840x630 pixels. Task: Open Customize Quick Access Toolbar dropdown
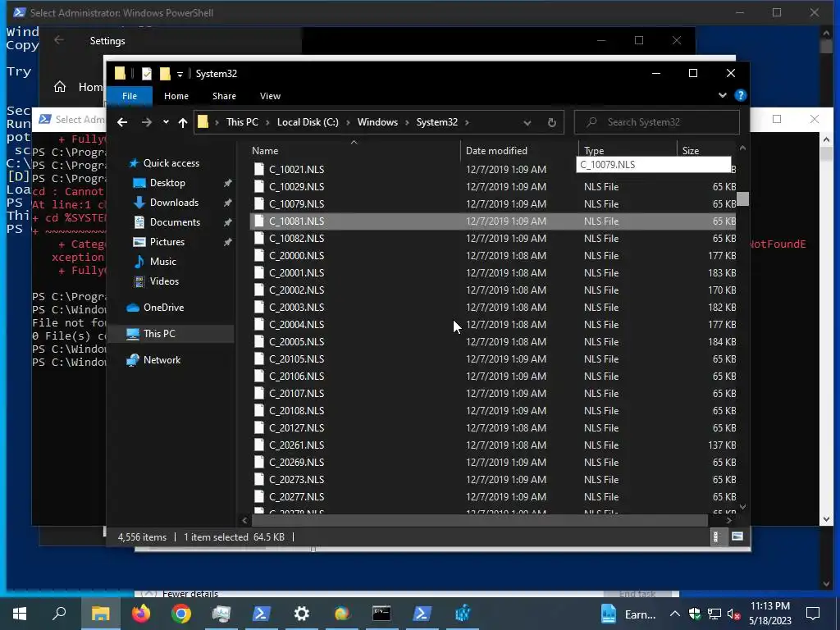(x=180, y=74)
